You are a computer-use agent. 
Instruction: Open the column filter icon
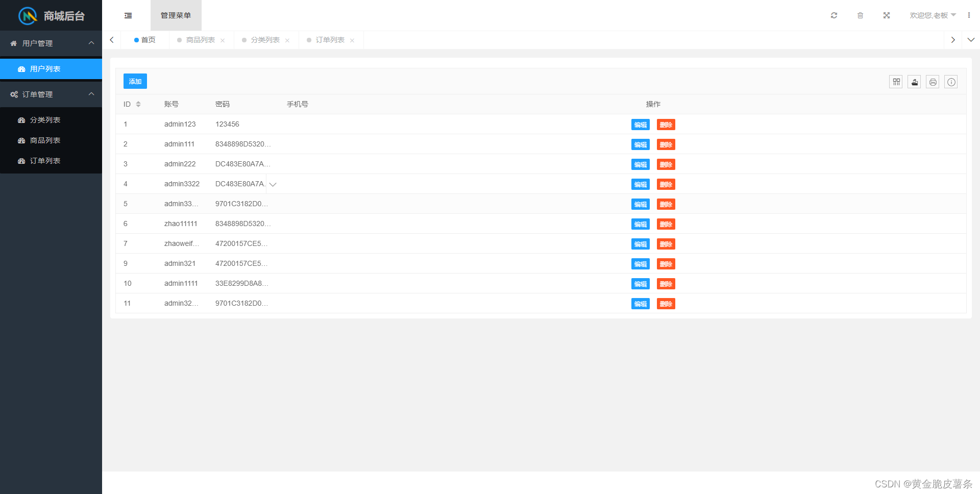(896, 82)
